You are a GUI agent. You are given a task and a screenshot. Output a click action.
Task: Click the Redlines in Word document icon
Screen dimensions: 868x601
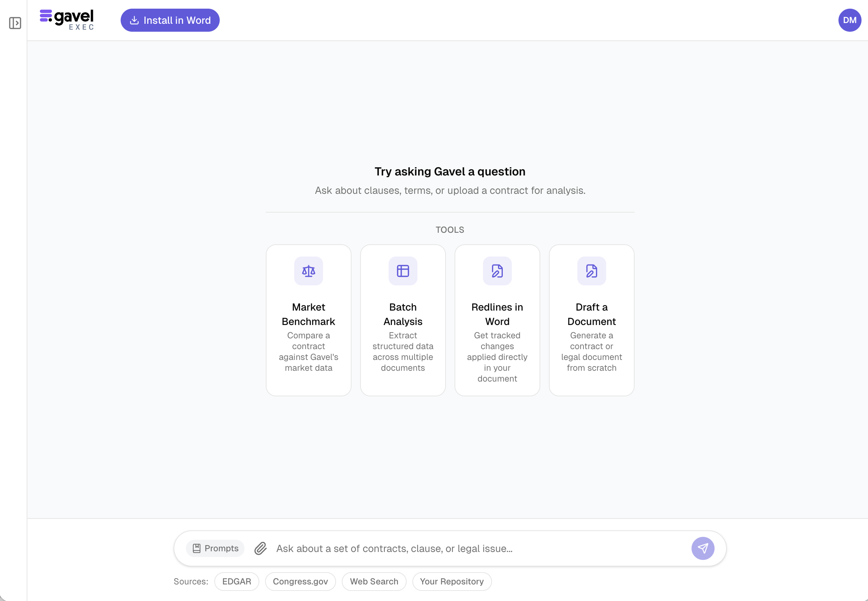point(497,271)
